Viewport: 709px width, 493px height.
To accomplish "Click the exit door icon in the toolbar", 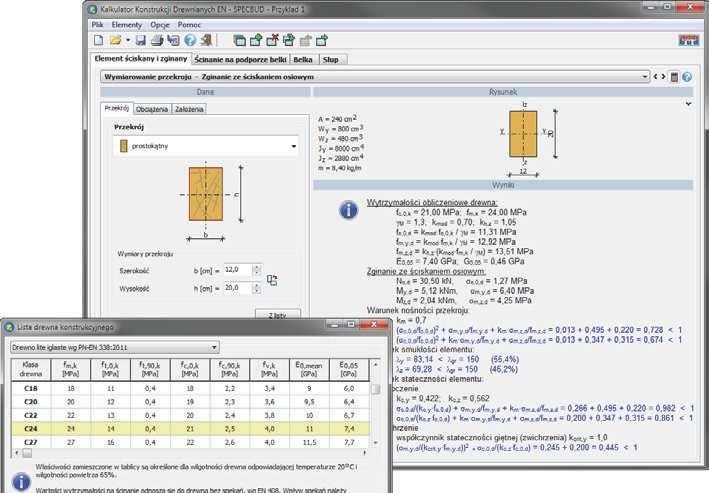I will click(x=206, y=40).
